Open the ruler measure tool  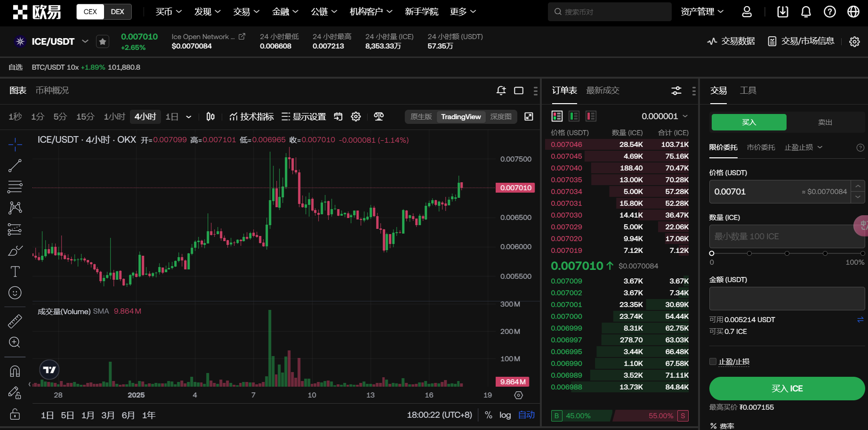point(15,321)
